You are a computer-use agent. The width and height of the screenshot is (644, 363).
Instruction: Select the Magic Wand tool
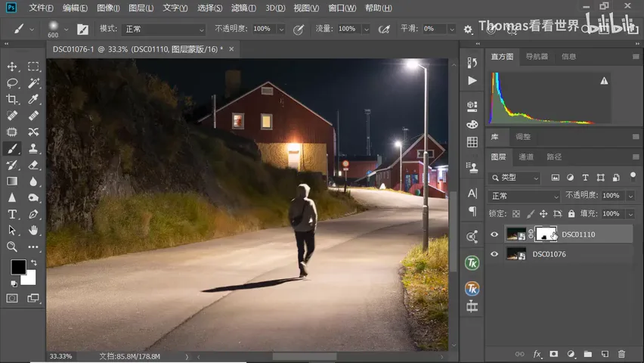click(33, 82)
